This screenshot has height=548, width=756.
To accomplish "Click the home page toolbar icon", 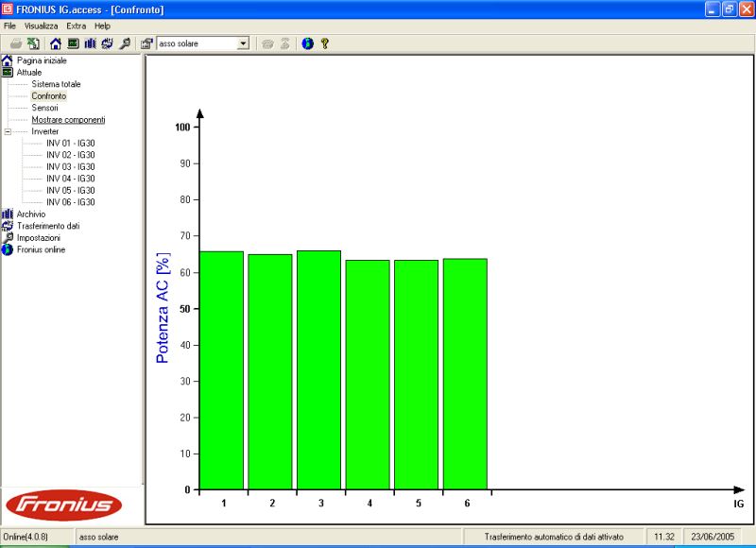I will pos(56,43).
